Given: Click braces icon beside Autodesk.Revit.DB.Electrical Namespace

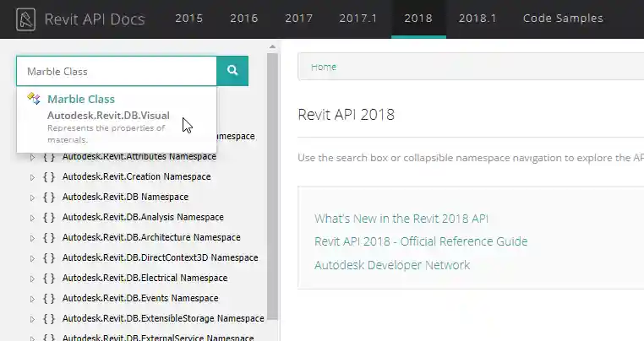Looking at the screenshot, I should (49, 279).
